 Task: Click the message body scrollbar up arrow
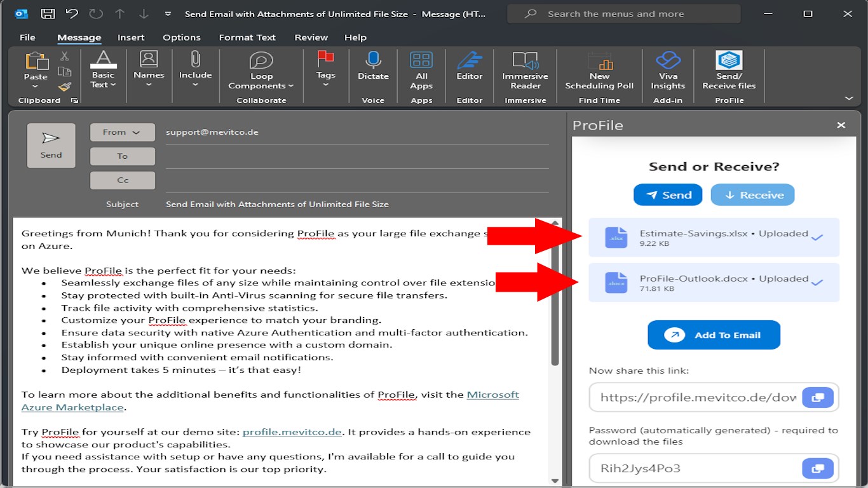click(x=555, y=223)
